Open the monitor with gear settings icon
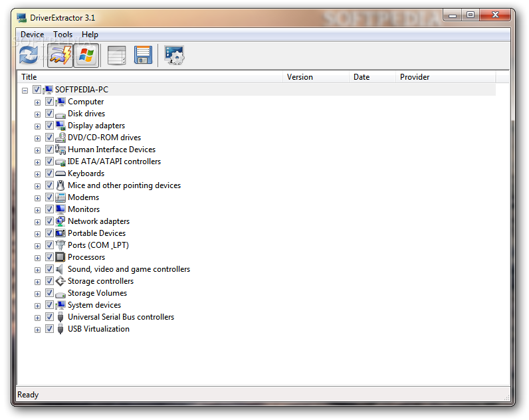 pos(174,55)
